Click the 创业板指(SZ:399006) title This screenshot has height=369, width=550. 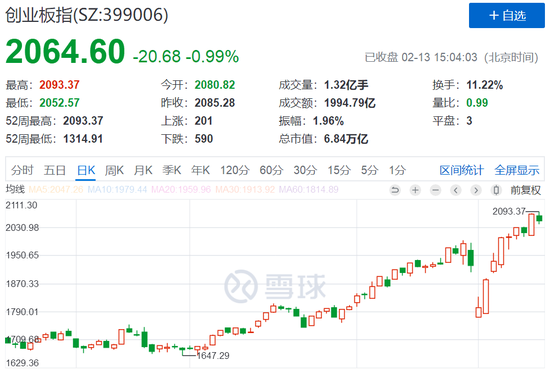[87, 15]
